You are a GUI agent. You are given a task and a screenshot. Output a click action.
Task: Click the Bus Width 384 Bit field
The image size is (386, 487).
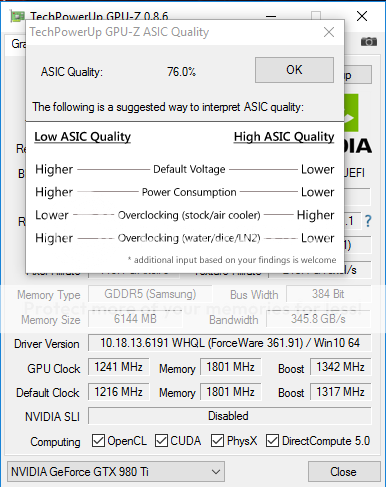point(329,294)
